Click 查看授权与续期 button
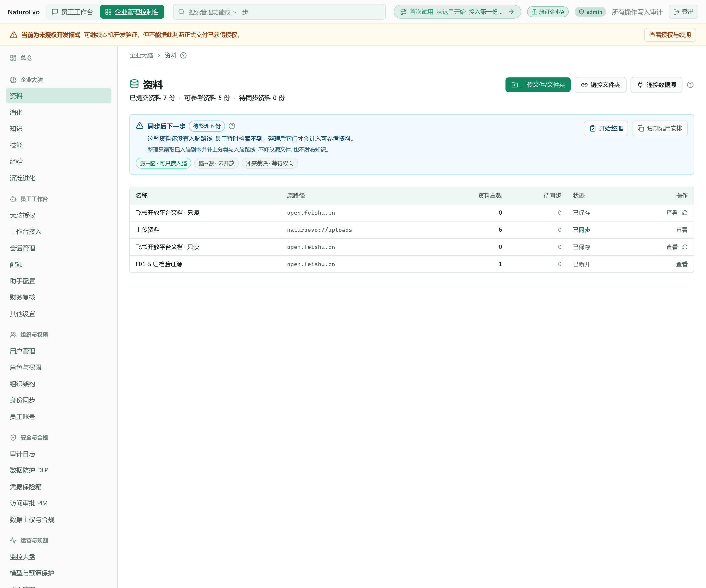The image size is (706, 588). [670, 35]
